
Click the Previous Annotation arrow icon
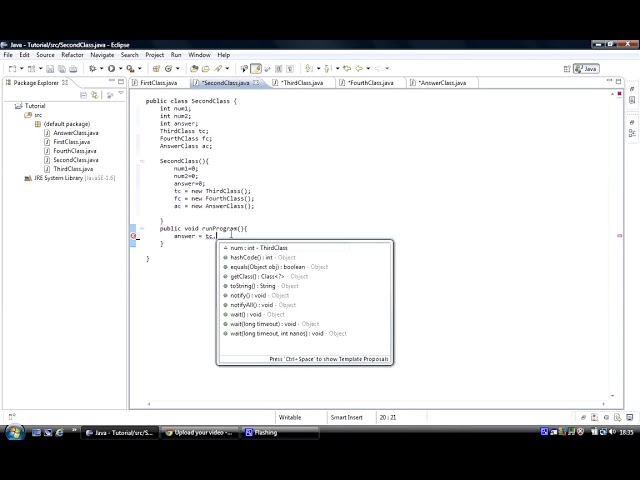click(327, 69)
